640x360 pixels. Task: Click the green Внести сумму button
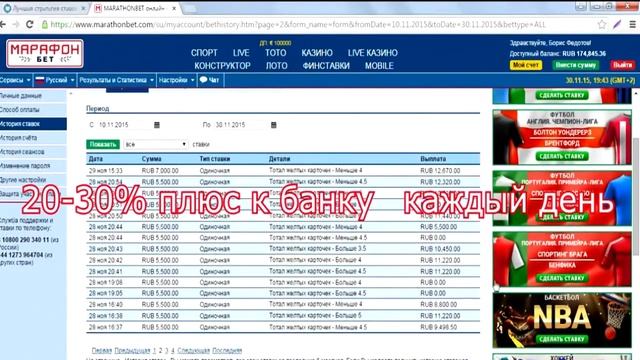tap(576, 65)
